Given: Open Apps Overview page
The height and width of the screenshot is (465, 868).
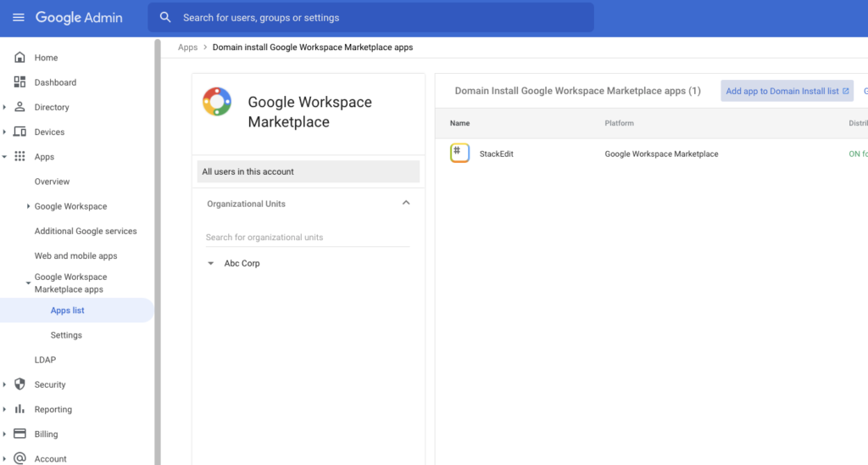Looking at the screenshot, I should tap(52, 182).
